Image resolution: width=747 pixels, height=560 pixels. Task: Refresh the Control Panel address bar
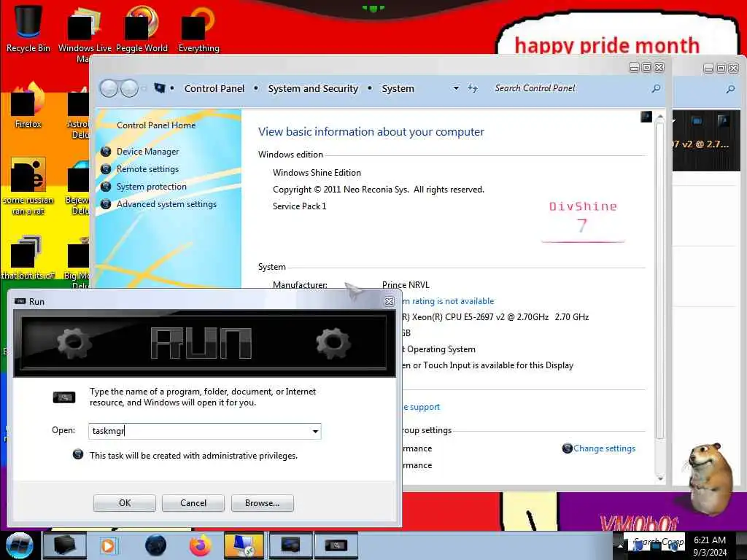click(x=472, y=88)
